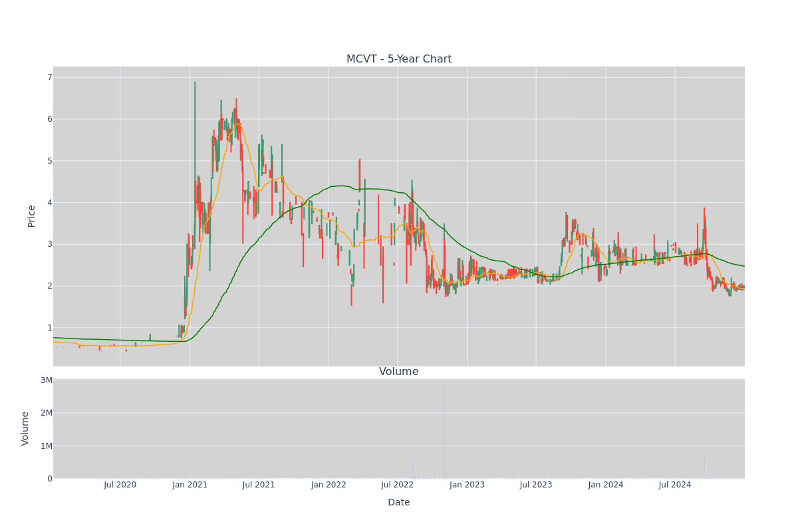
Task: Click the Volume y-axis label
Action: click(x=26, y=428)
